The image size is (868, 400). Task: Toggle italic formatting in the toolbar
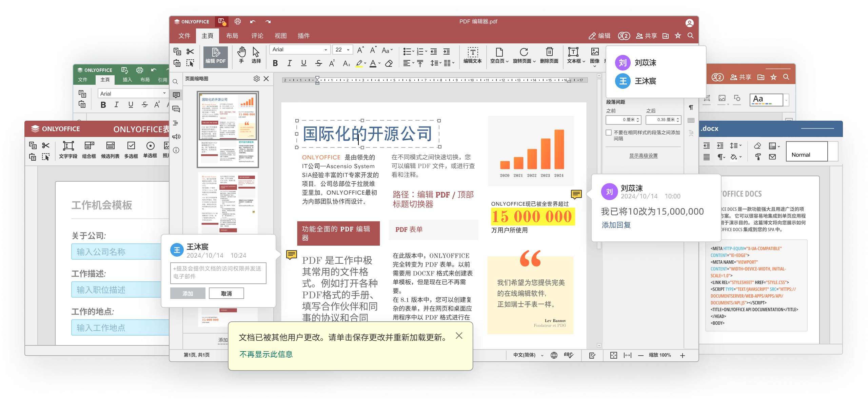[289, 63]
